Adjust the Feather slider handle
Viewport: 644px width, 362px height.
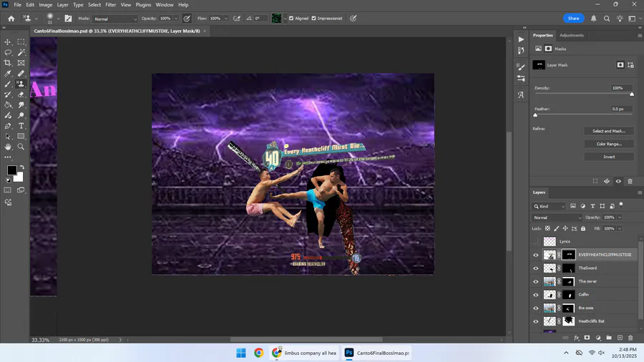(x=535, y=115)
